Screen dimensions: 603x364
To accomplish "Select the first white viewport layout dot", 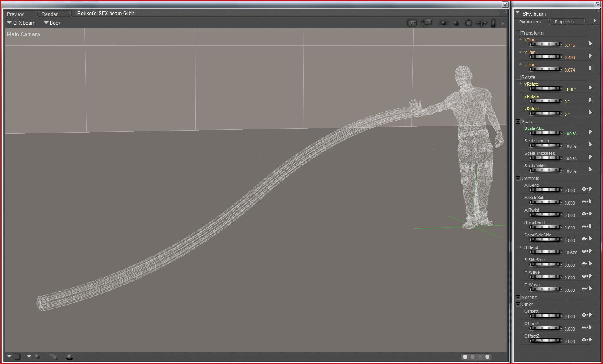I will pos(465,357).
